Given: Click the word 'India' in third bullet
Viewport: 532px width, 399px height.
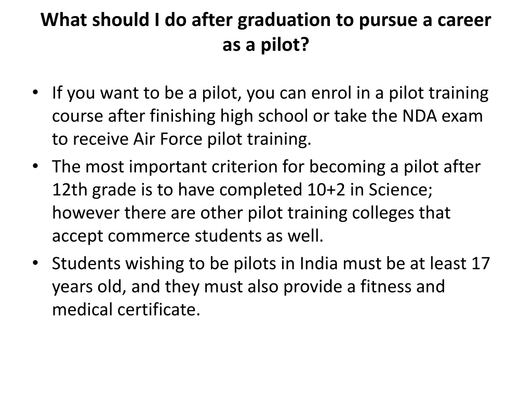Looking at the screenshot, I should (318, 263).
